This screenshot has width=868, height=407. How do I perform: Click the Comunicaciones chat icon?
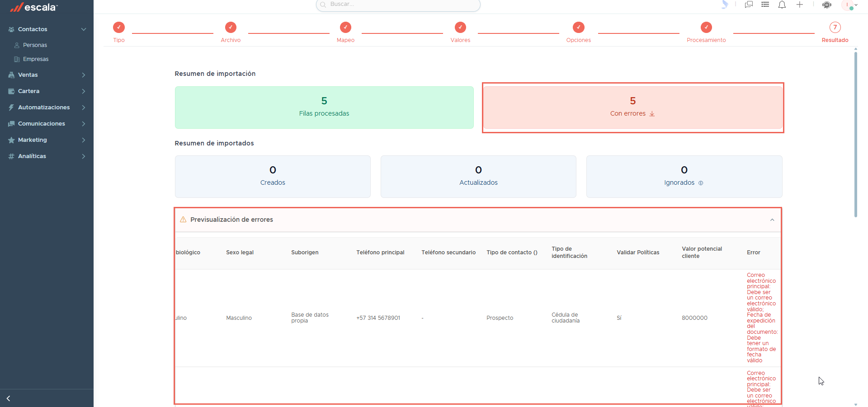11,124
